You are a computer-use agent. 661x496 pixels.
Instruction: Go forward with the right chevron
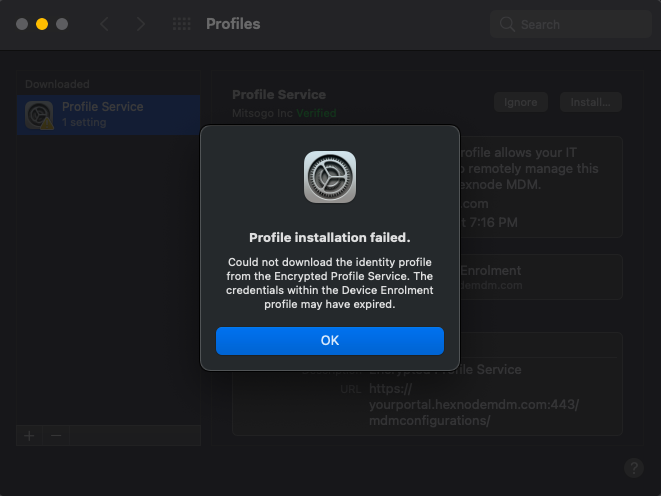point(140,24)
